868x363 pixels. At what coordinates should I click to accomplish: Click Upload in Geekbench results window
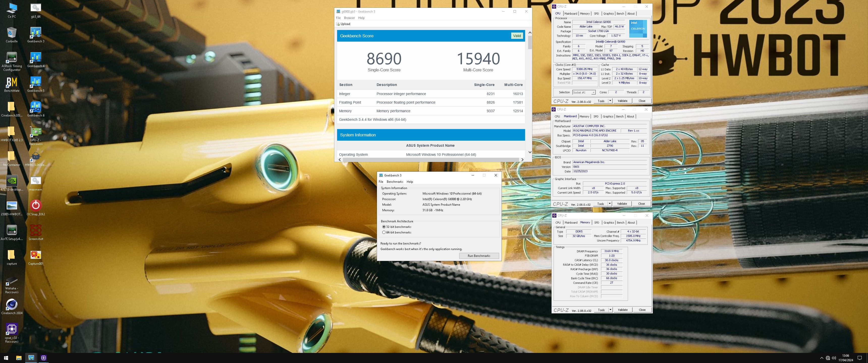(343, 24)
